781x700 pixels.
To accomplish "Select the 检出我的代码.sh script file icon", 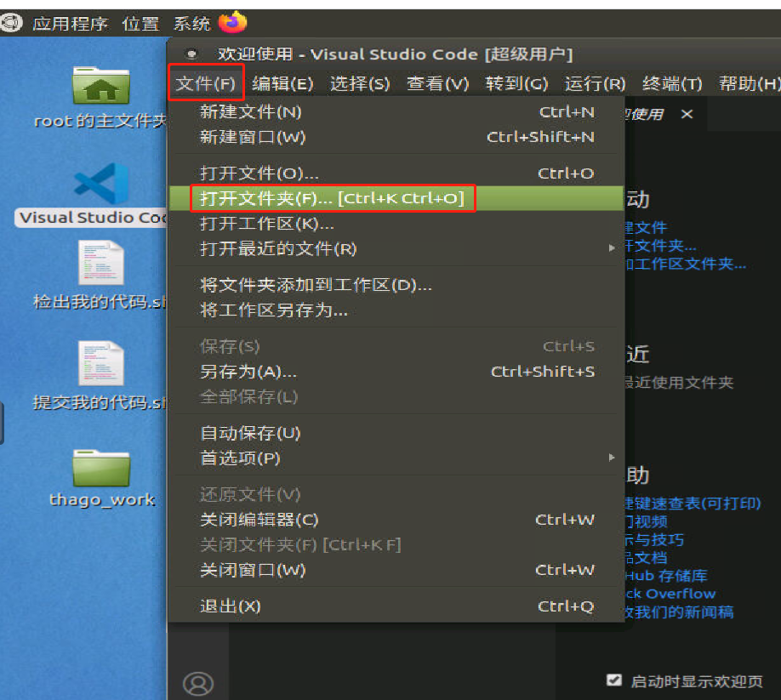I will coord(101,263).
